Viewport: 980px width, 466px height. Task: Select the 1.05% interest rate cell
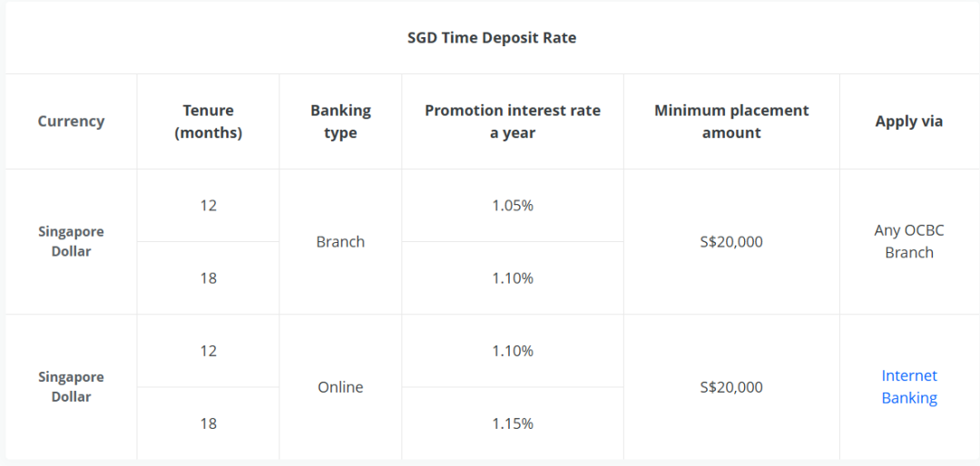click(513, 206)
